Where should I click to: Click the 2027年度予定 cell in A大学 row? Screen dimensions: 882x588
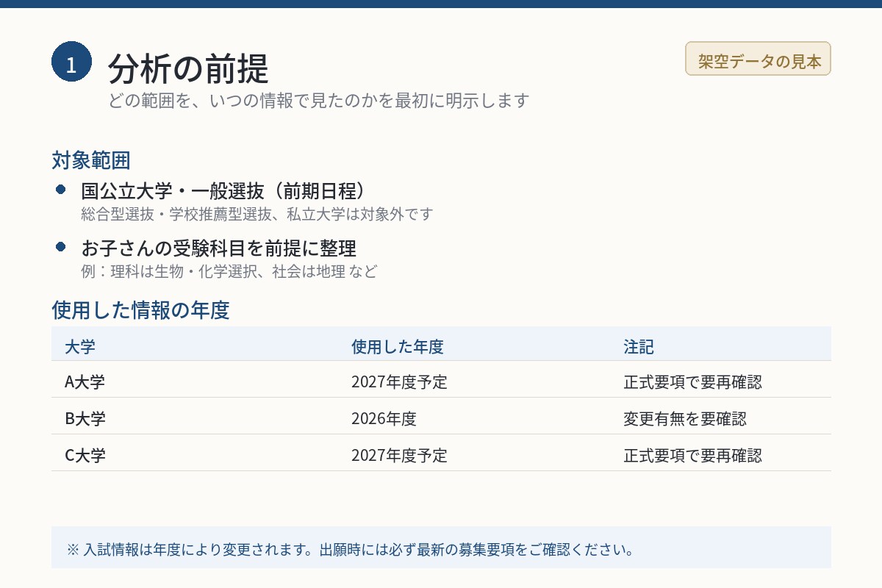[x=399, y=382]
